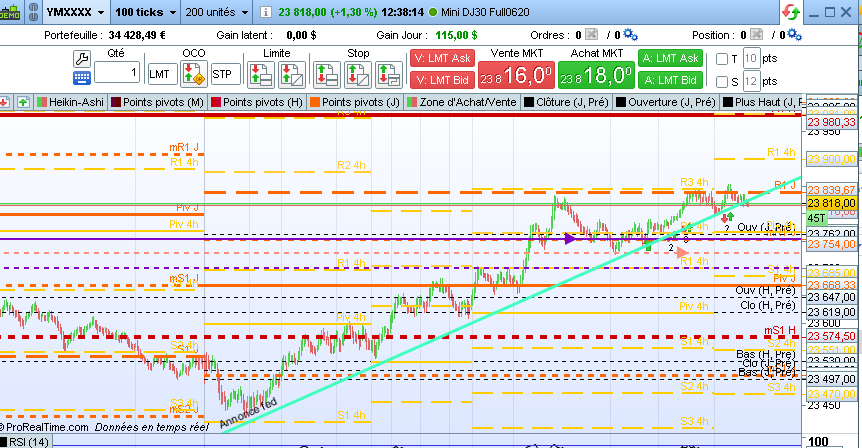Click third Stop order icon
The image size is (862, 448).
(x=388, y=74)
